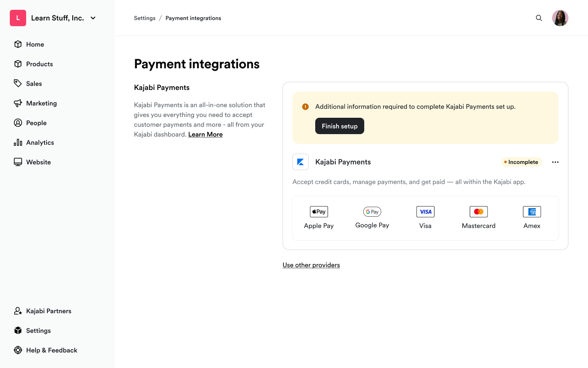The image size is (588, 368).
Task: Click the Apple Pay icon
Action: [x=319, y=212]
